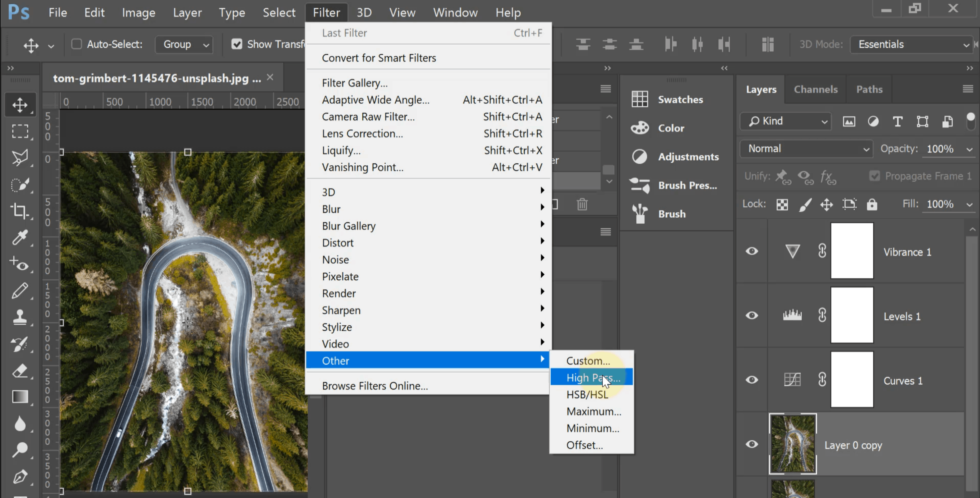The height and width of the screenshot is (498, 980).
Task: Filter layers by shape layers icon
Action: (x=922, y=121)
